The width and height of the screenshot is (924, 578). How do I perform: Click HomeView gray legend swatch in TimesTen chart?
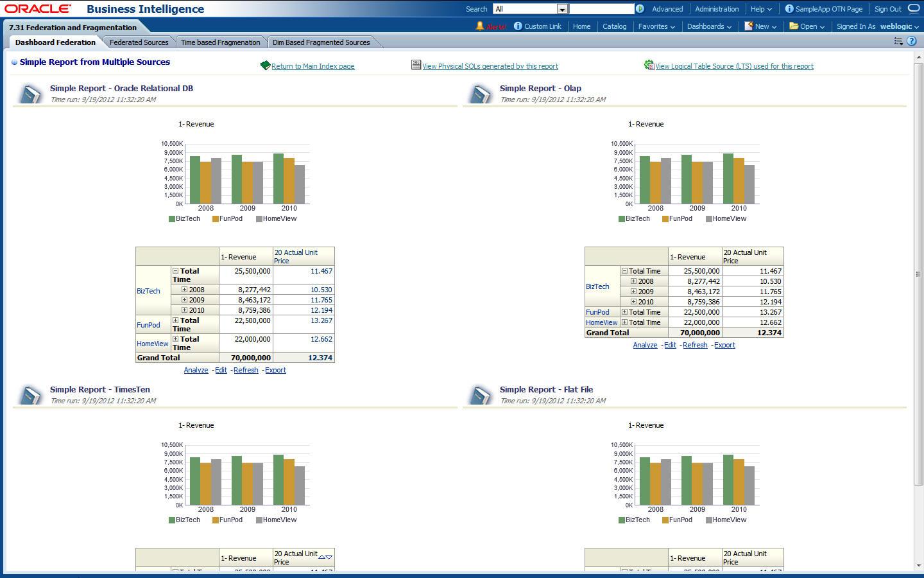259,520
